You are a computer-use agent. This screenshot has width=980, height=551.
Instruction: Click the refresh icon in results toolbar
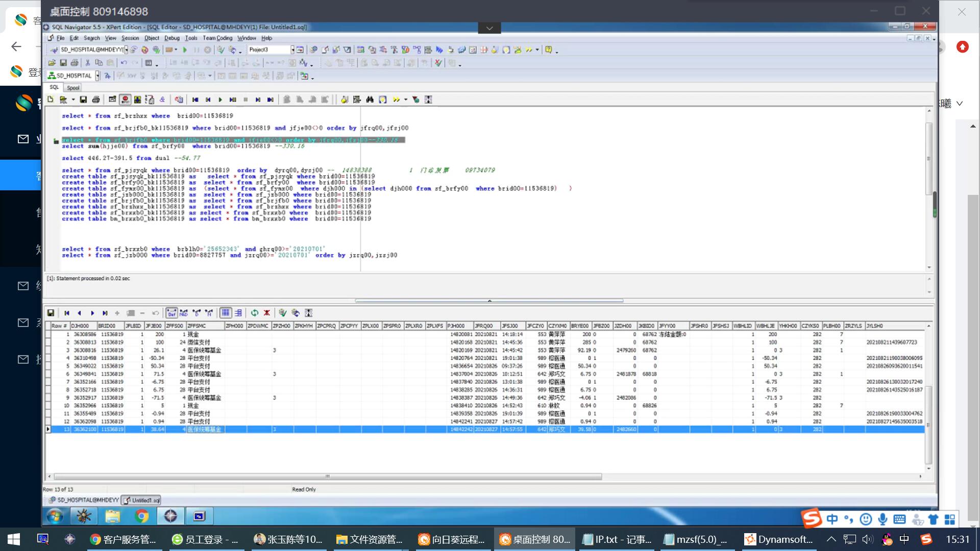254,313
